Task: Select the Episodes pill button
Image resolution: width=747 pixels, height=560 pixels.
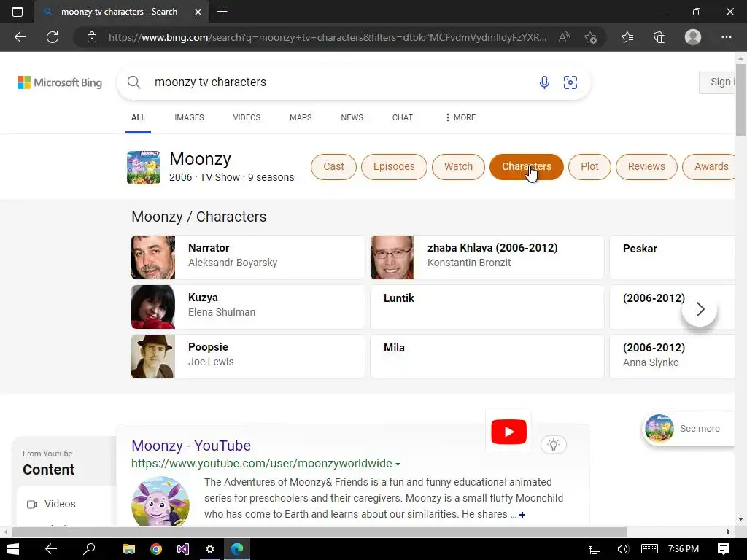Action: pos(394,167)
